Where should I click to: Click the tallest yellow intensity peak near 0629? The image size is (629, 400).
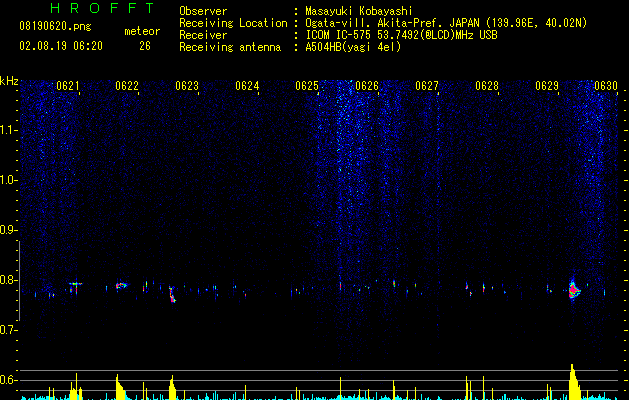click(x=573, y=381)
